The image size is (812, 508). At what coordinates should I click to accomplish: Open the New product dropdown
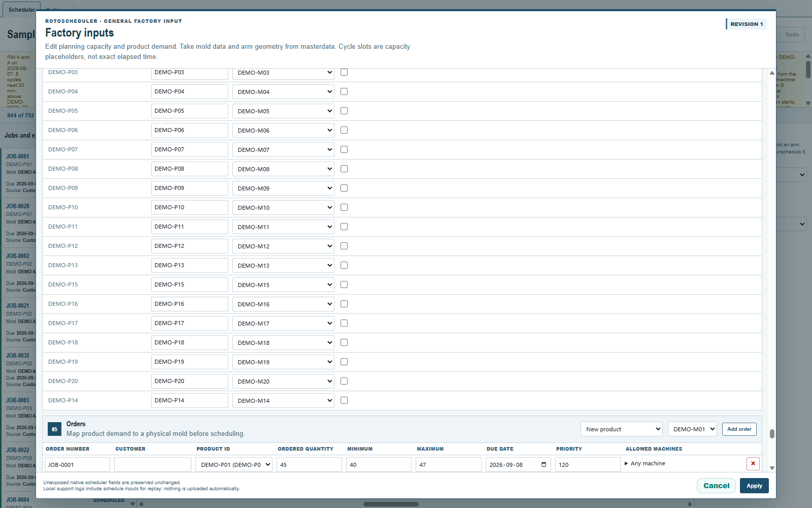[622, 429]
